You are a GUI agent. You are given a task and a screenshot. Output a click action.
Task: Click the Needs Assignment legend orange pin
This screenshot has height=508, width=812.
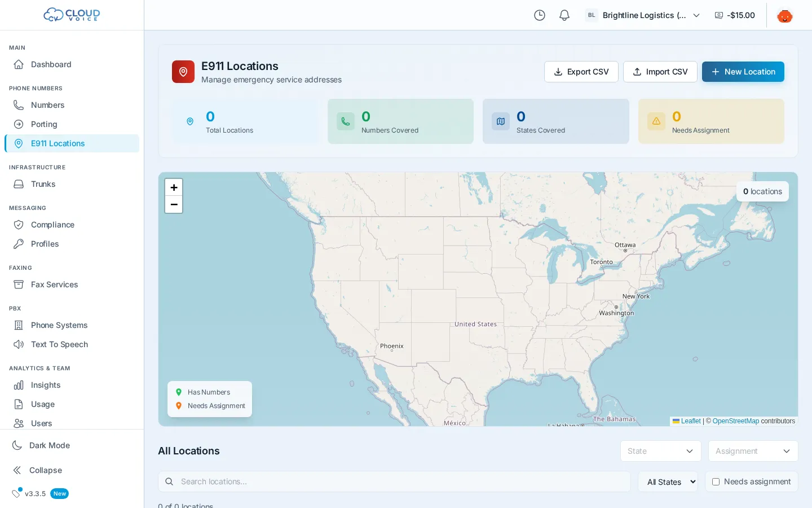(179, 406)
